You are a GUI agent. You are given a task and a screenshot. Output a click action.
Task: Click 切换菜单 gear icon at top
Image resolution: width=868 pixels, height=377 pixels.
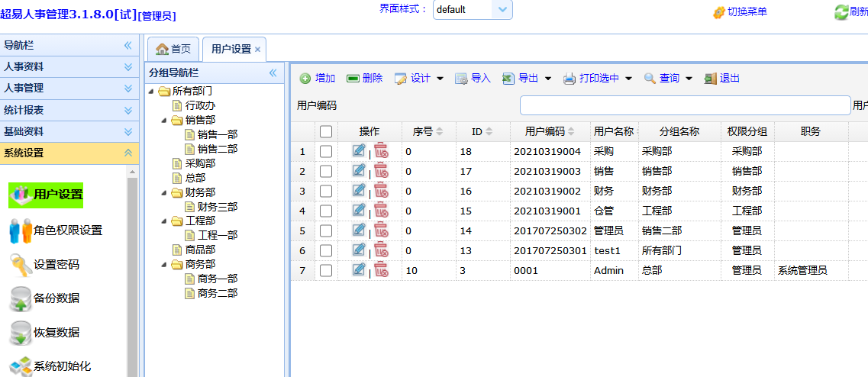point(718,12)
